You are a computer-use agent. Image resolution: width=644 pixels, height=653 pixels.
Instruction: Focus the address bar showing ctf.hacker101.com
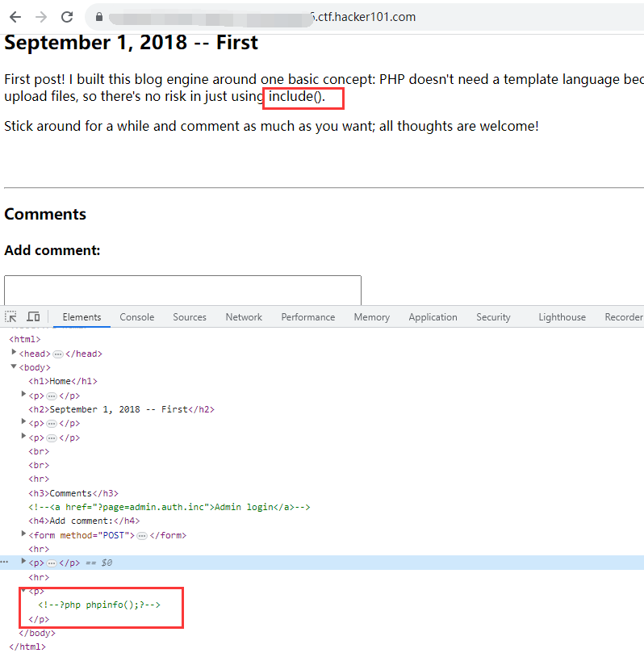tap(364, 17)
